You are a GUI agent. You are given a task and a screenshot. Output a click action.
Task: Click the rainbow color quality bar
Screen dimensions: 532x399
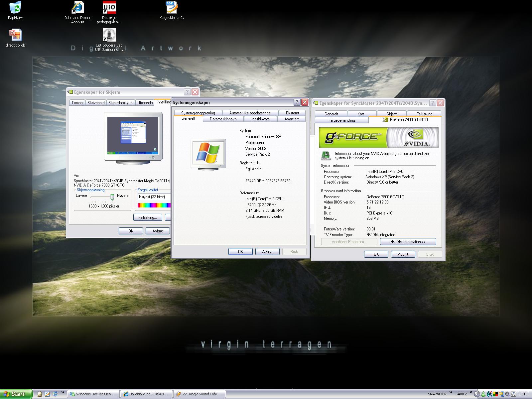point(154,205)
